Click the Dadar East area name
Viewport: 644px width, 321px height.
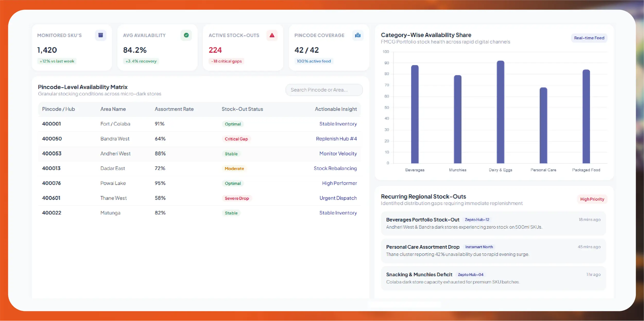click(113, 168)
